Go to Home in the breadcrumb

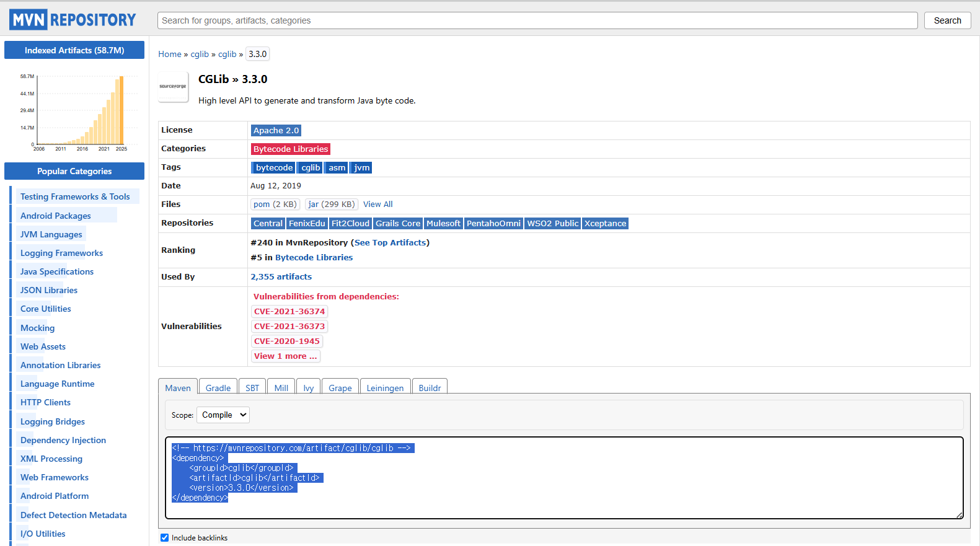coord(170,55)
